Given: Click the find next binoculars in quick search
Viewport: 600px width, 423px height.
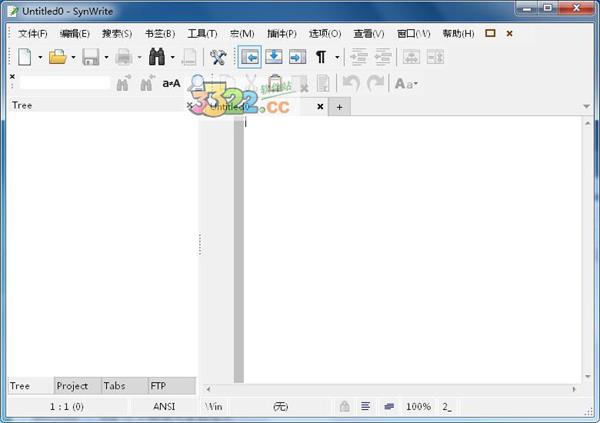Looking at the screenshot, I should 123,83.
